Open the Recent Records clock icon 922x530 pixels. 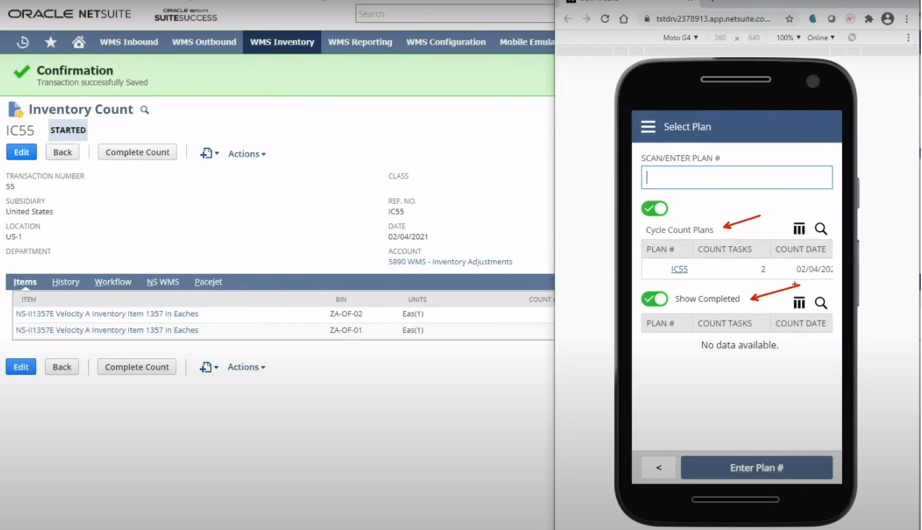point(22,42)
